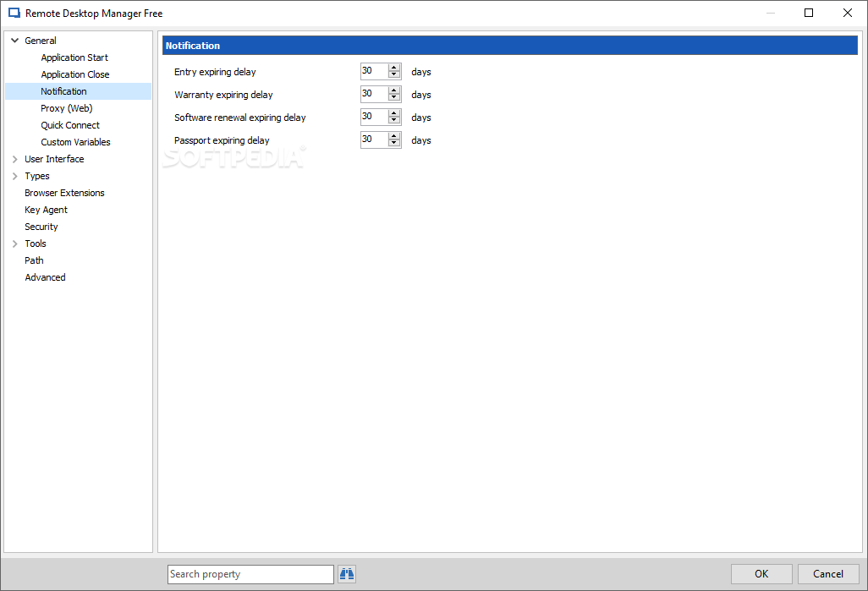868x591 pixels.
Task: Focus the Search property field
Action: [x=250, y=574]
